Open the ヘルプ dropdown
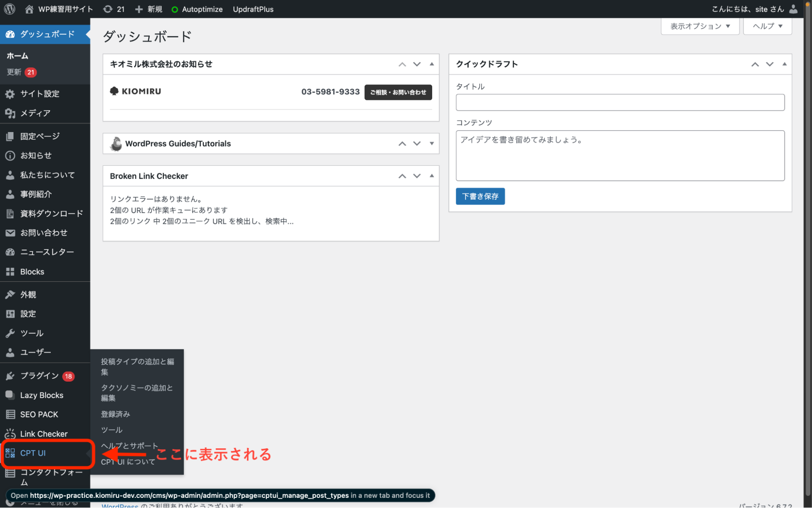812x508 pixels. click(767, 26)
